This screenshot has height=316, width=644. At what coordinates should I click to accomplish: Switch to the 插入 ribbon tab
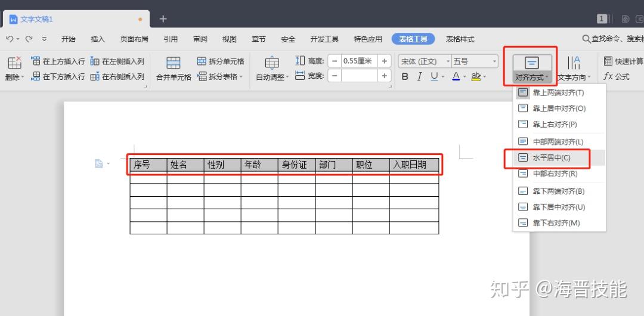point(98,39)
